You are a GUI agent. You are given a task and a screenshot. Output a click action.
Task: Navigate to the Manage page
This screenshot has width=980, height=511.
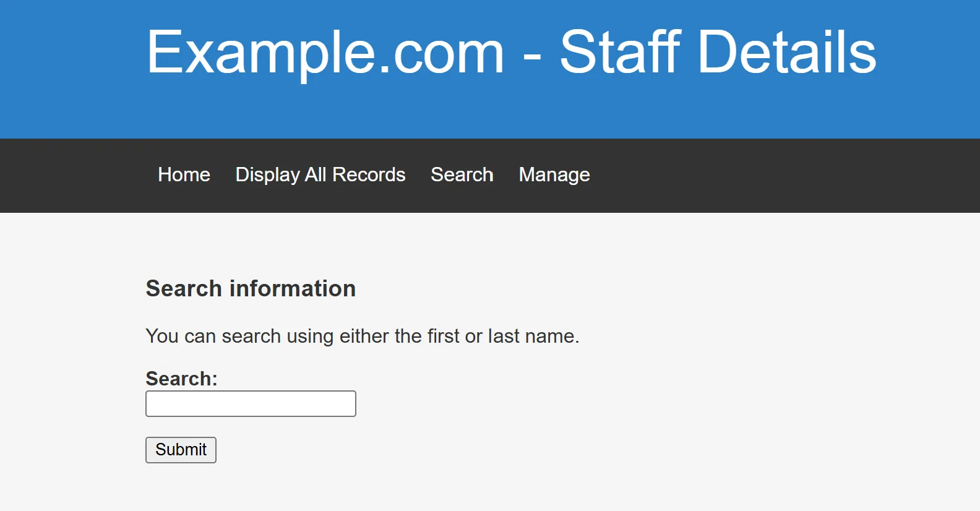click(x=554, y=175)
